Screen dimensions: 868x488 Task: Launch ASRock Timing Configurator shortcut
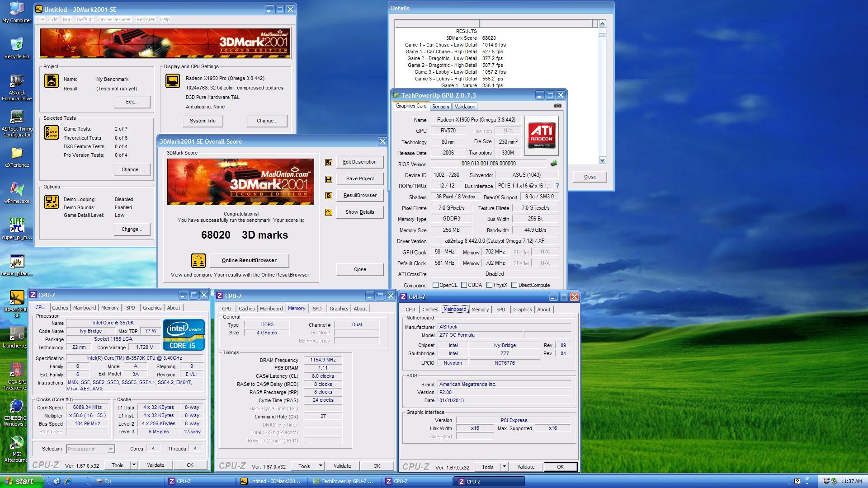pos(17,123)
